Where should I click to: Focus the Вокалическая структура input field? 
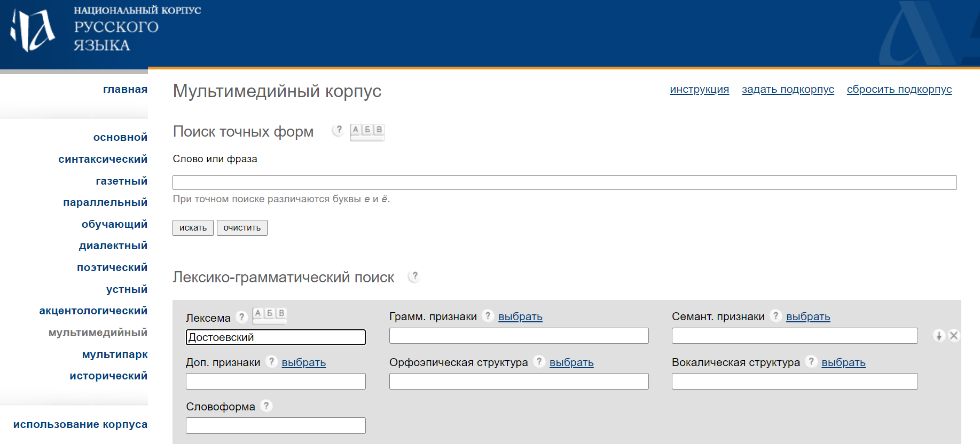[795, 382]
